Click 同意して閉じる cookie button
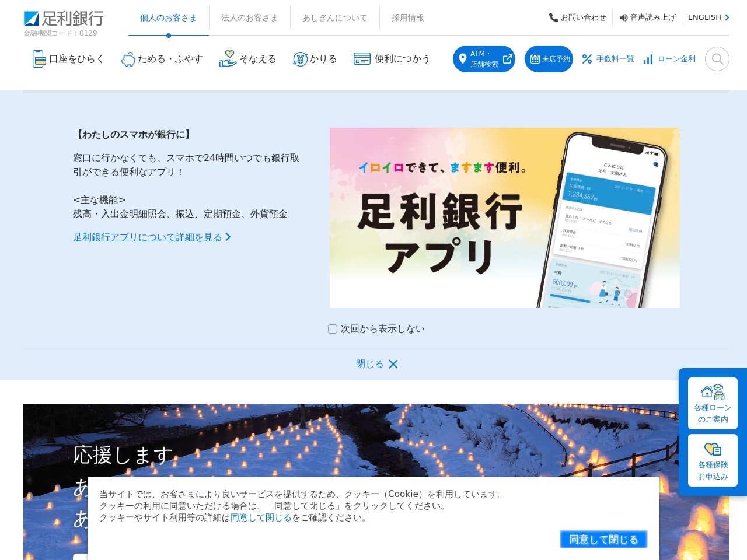This screenshot has height=560, width=747. click(603, 539)
